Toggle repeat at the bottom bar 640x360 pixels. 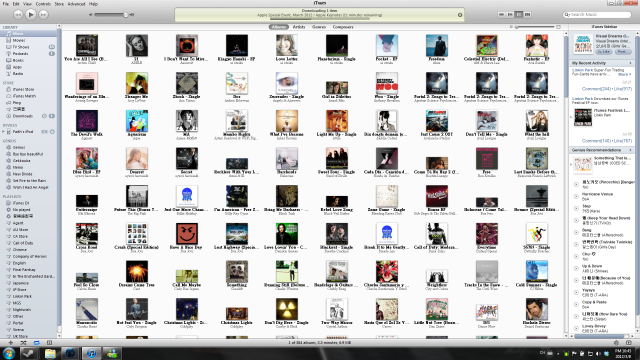(x=36, y=343)
